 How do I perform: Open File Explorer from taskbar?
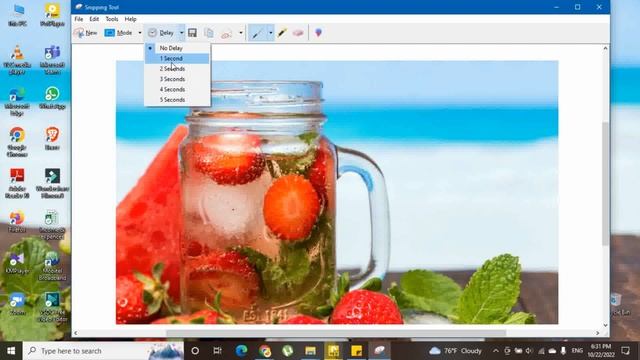click(311, 351)
